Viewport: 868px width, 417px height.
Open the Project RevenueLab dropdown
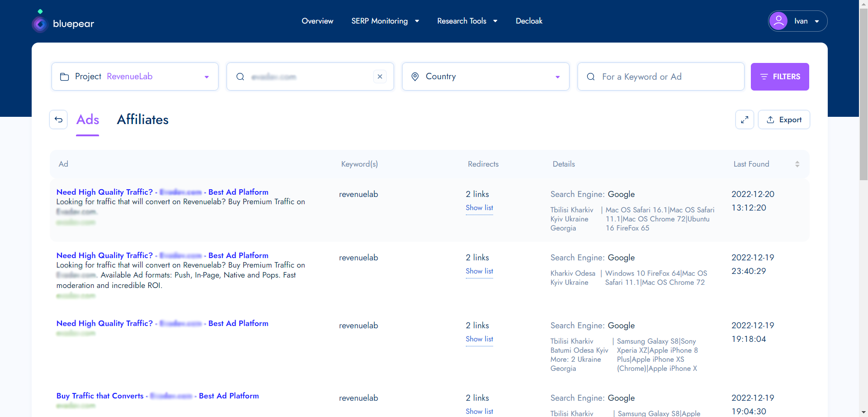coord(206,77)
